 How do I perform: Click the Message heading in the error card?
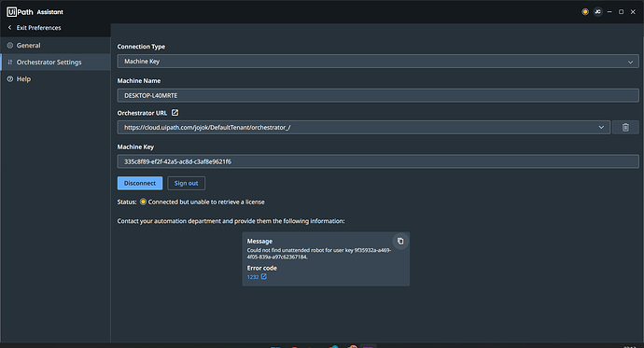(259, 242)
